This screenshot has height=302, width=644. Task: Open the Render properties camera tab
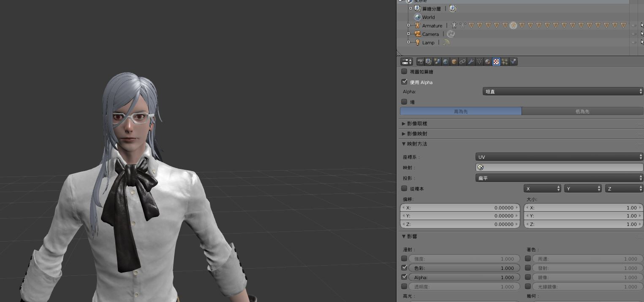pos(420,62)
